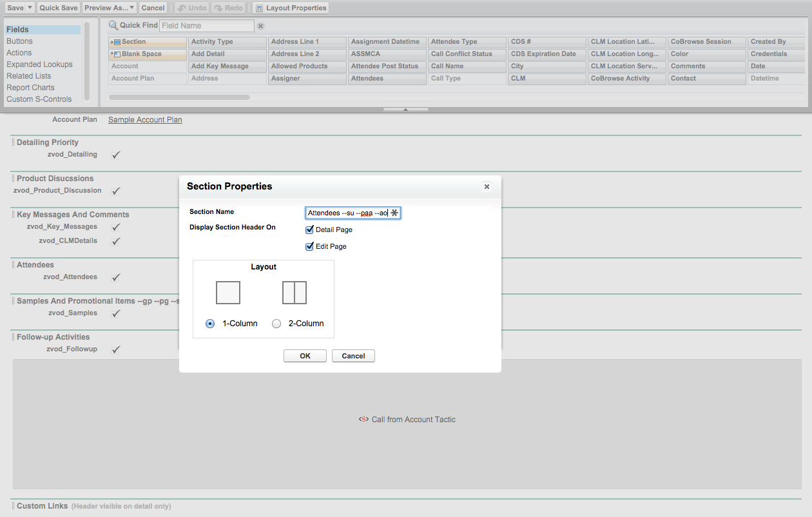Select the 2-Column radio button
This screenshot has width=812, height=517.
point(276,324)
